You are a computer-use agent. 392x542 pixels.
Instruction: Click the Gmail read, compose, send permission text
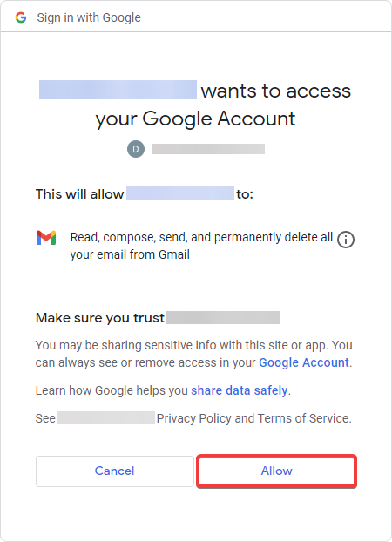click(201, 246)
